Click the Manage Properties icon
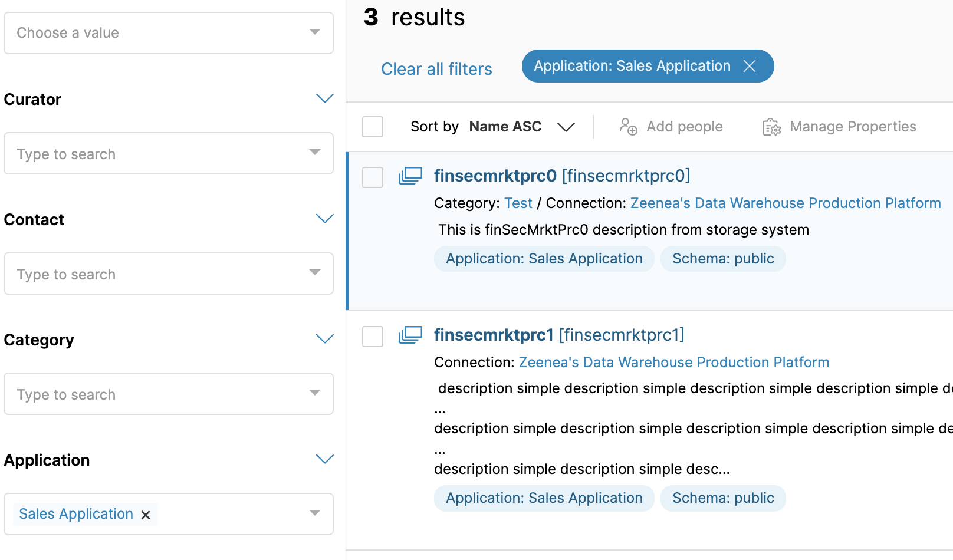This screenshot has width=953, height=560. click(771, 127)
